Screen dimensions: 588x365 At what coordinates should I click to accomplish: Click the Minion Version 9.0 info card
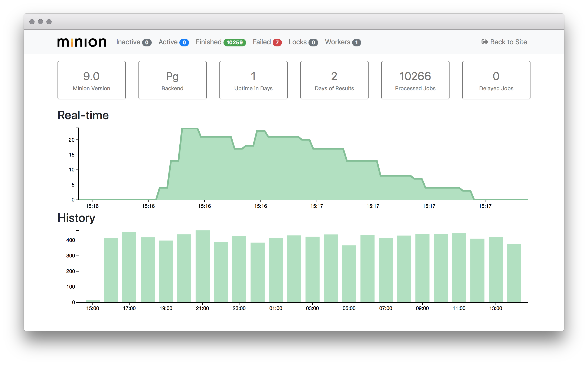[x=93, y=80]
